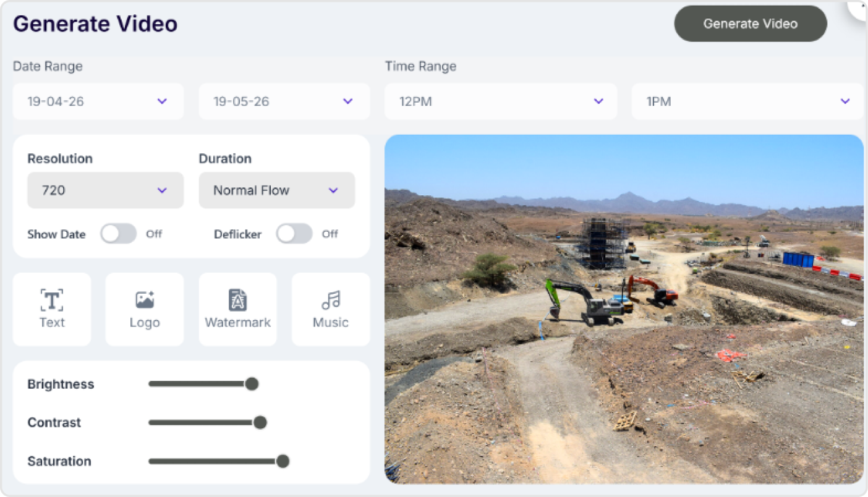The width and height of the screenshot is (868, 497).
Task: Open the 12PM start time dropdown
Action: pyautogui.click(x=501, y=101)
